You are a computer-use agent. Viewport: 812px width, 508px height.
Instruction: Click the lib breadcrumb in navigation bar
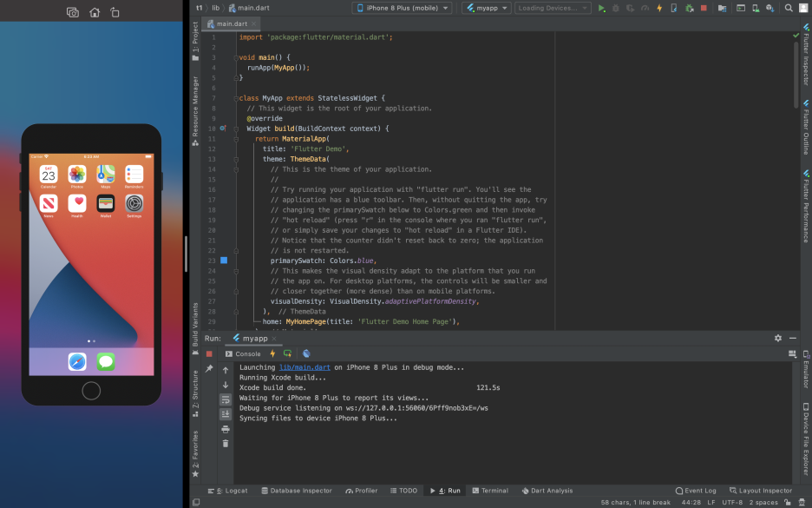click(x=215, y=8)
